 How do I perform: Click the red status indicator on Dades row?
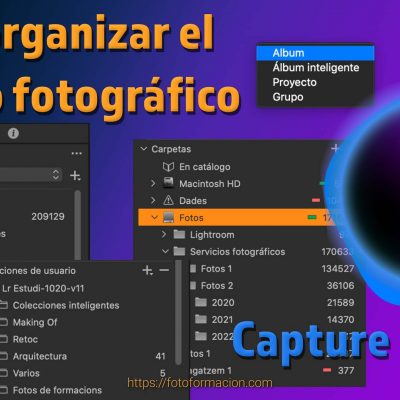point(316,200)
